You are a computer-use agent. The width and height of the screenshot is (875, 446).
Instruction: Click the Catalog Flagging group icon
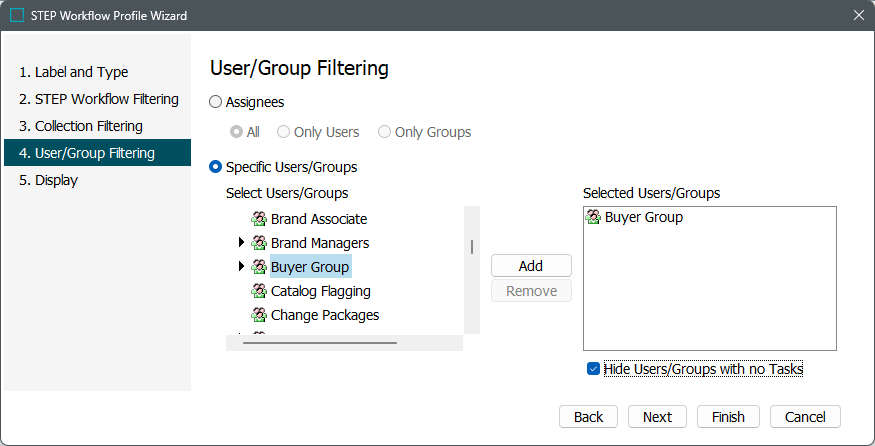[x=258, y=291]
